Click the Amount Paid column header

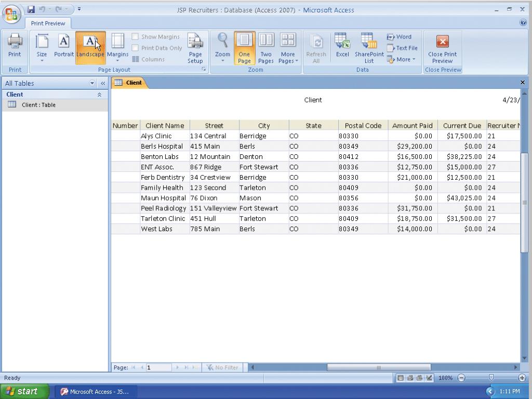pyautogui.click(x=413, y=126)
